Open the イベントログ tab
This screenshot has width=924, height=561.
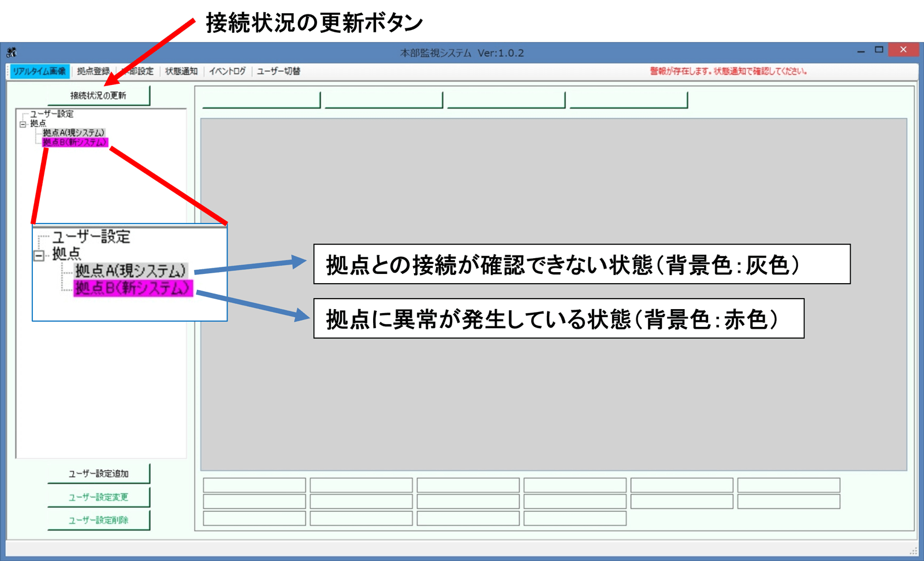[227, 71]
